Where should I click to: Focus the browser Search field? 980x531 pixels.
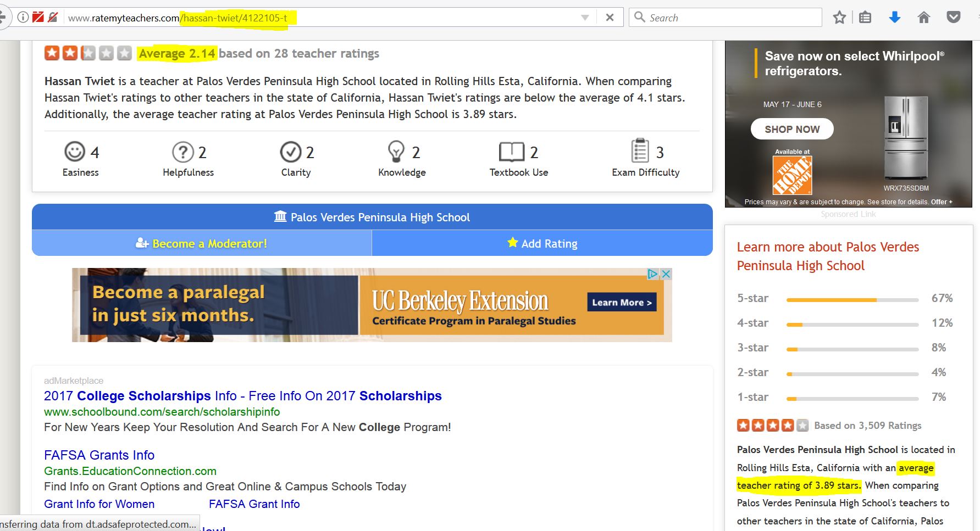[726, 18]
